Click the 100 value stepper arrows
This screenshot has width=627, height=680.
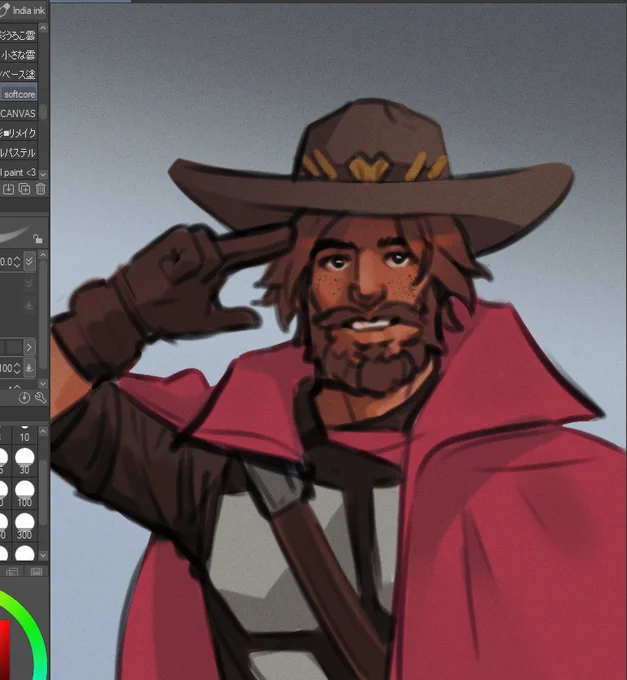coord(17,368)
